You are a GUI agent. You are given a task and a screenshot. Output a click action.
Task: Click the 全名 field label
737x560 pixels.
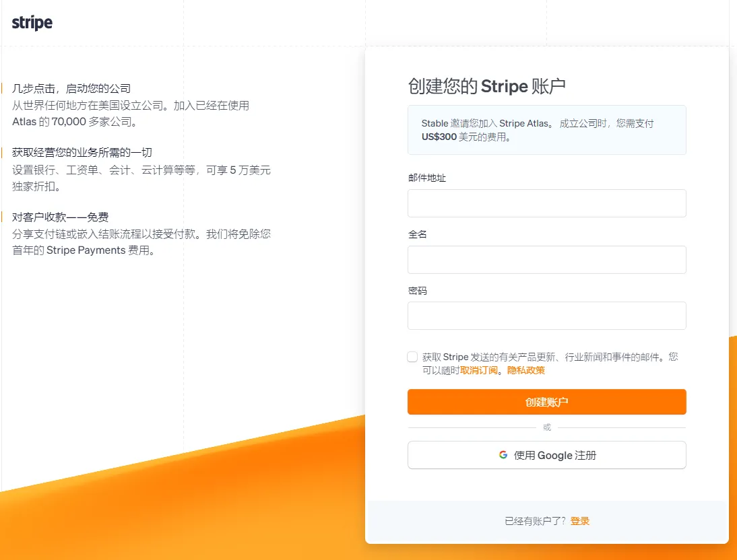tap(418, 234)
